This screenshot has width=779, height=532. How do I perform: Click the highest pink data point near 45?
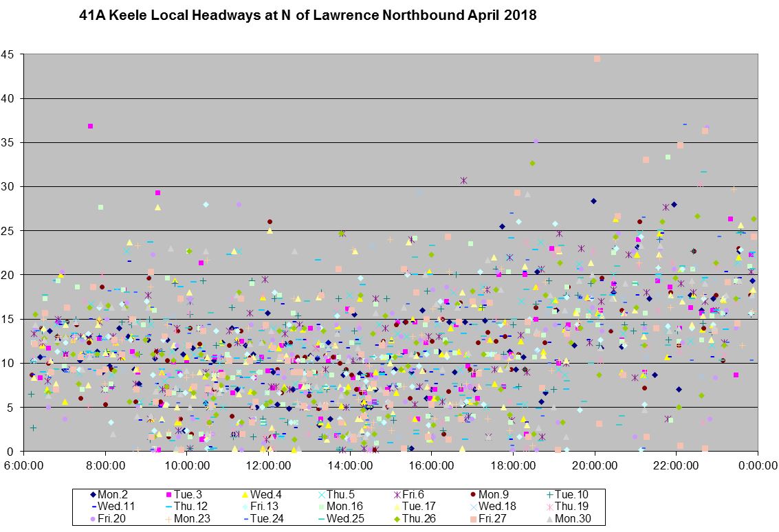point(597,59)
